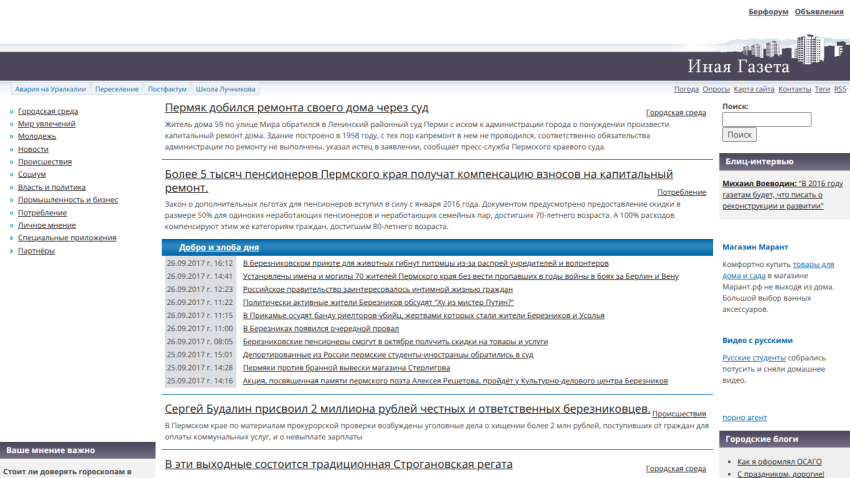Viewport: 850px width, 478px height.
Task: Focus the Поиск search input field
Action: [x=767, y=119]
